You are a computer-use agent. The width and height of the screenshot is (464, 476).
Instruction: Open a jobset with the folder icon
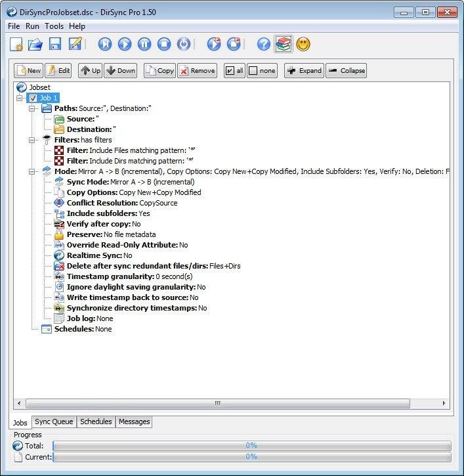[x=35, y=45]
